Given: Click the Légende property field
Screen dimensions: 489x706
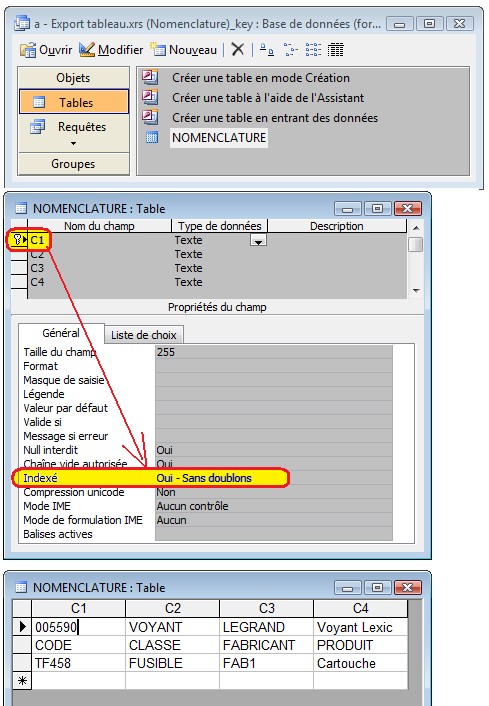Looking at the screenshot, I should point(273,394).
